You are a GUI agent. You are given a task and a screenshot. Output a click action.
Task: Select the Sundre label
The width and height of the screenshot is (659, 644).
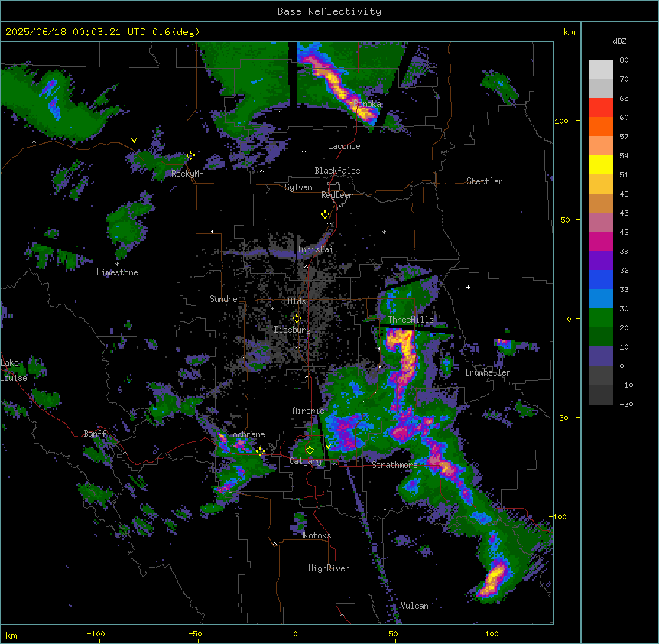coord(223,299)
